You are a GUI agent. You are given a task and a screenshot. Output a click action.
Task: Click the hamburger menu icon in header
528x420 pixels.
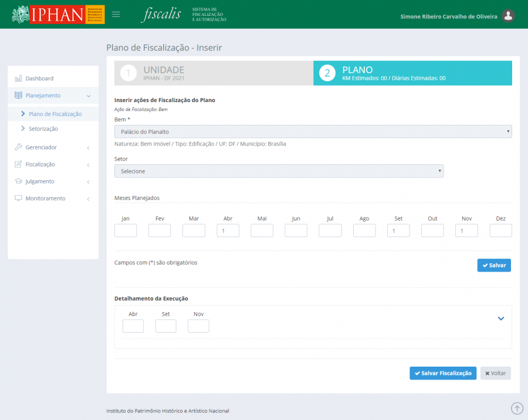116,15
